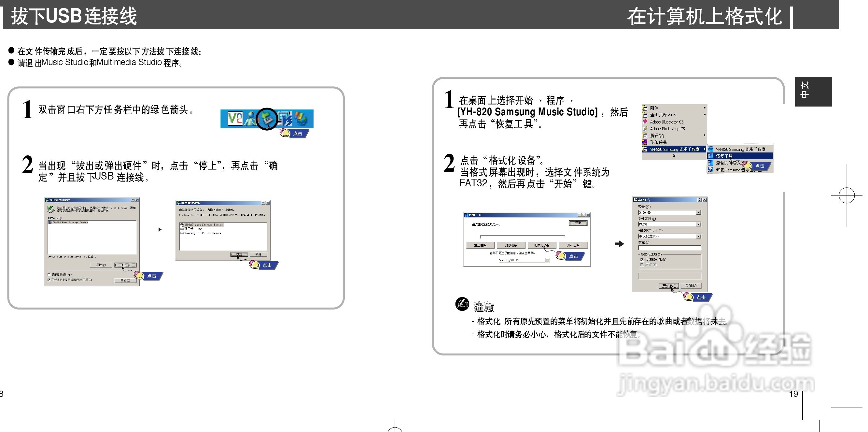This screenshot has width=868, height=432.
Task: Click the Adobe Photoshop CS feather icon
Action: tap(645, 128)
